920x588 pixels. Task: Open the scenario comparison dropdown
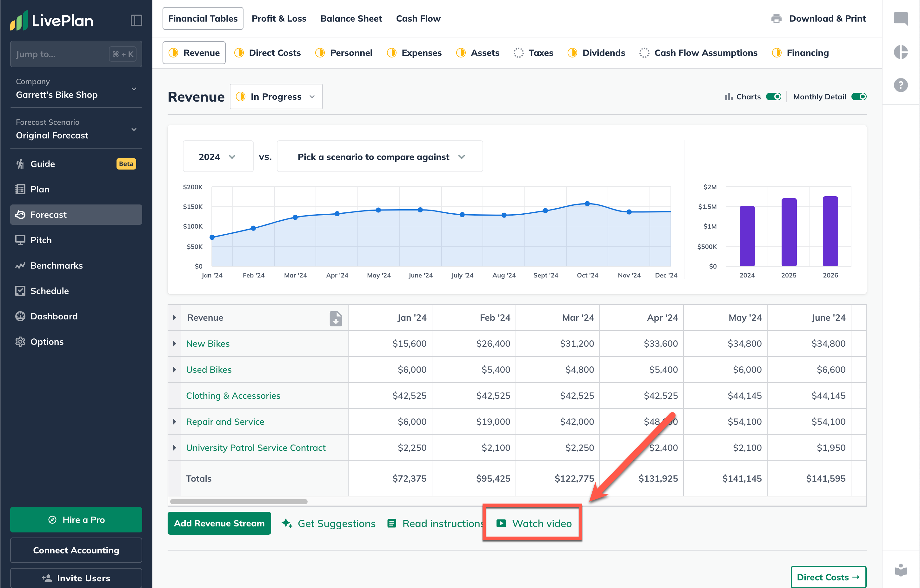click(x=379, y=157)
